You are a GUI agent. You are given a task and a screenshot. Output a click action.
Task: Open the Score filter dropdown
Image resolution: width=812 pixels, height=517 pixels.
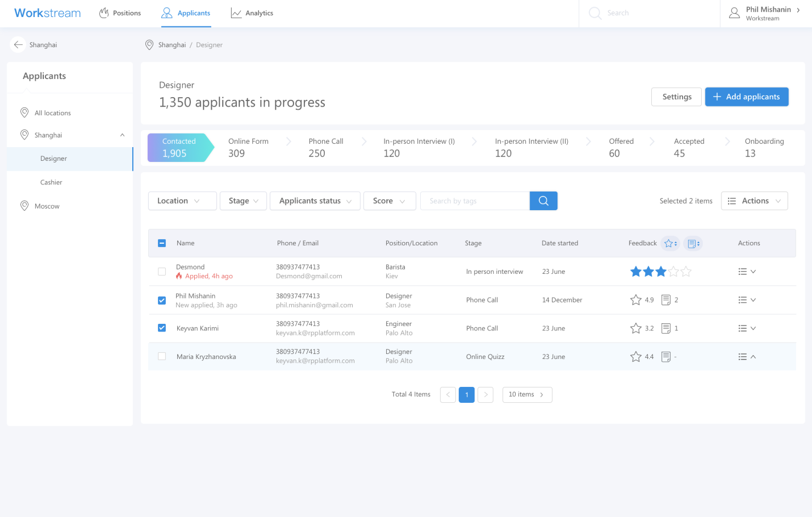click(x=390, y=201)
